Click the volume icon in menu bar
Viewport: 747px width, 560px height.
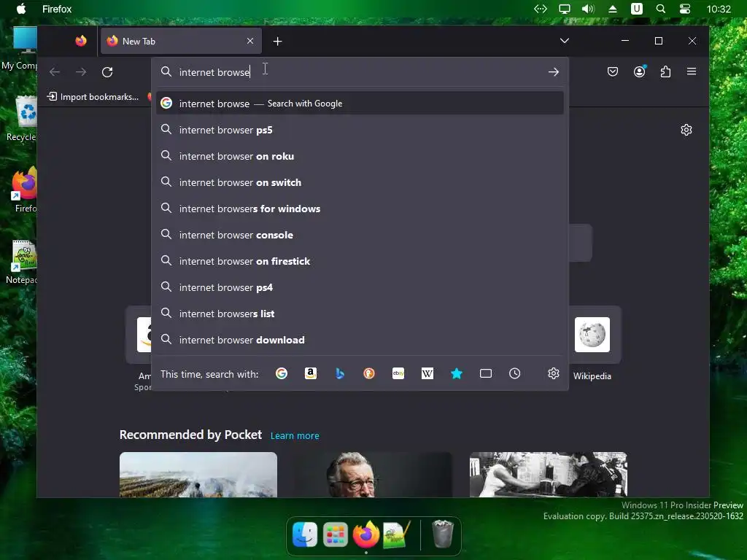click(588, 9)
